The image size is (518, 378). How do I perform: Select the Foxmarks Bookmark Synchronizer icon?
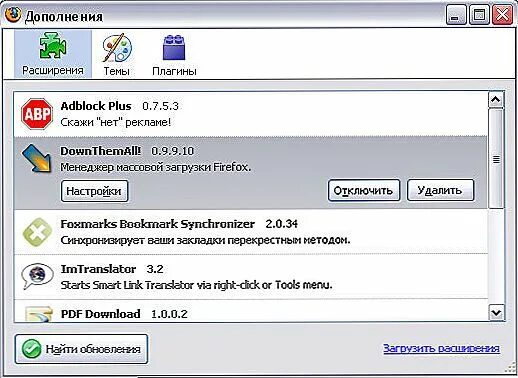[37, 232]
